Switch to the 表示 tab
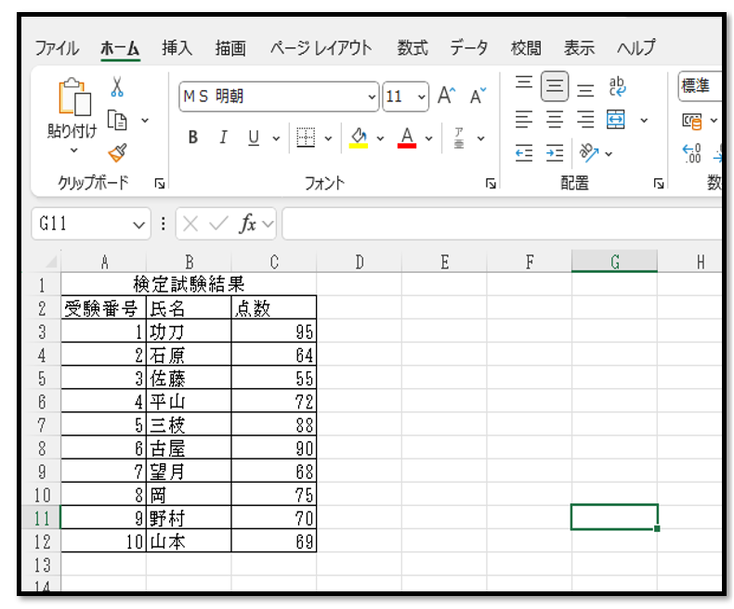Image resolution: width=734 pixels, height=609 pixels. (x=579, y=48)
